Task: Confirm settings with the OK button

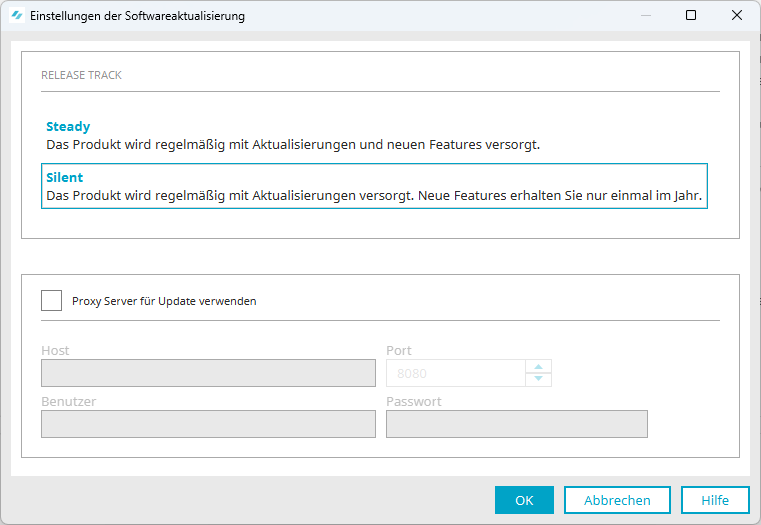Action: [524, 500]
